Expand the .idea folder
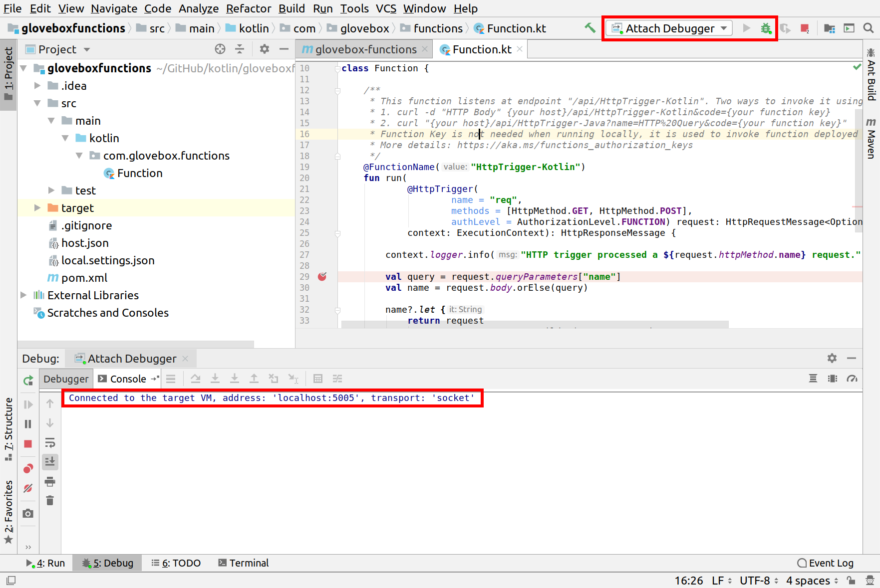 click(37, 86)
